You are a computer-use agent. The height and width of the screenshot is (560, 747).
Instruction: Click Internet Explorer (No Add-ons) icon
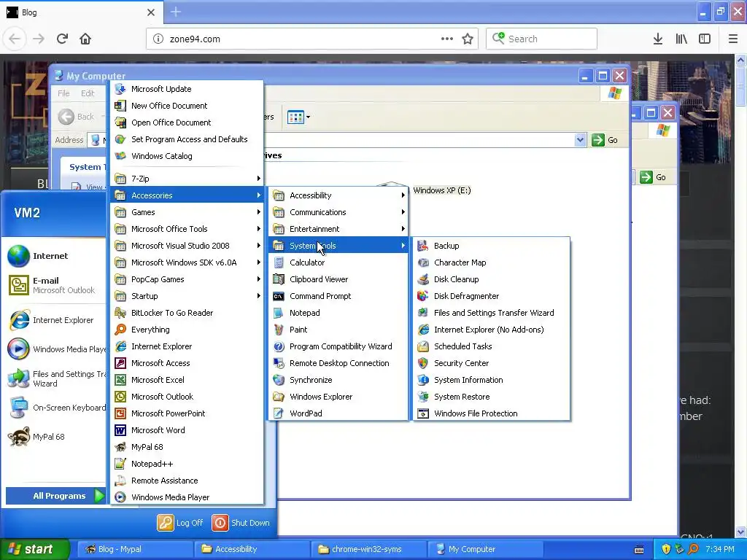[x=423, y=330]
